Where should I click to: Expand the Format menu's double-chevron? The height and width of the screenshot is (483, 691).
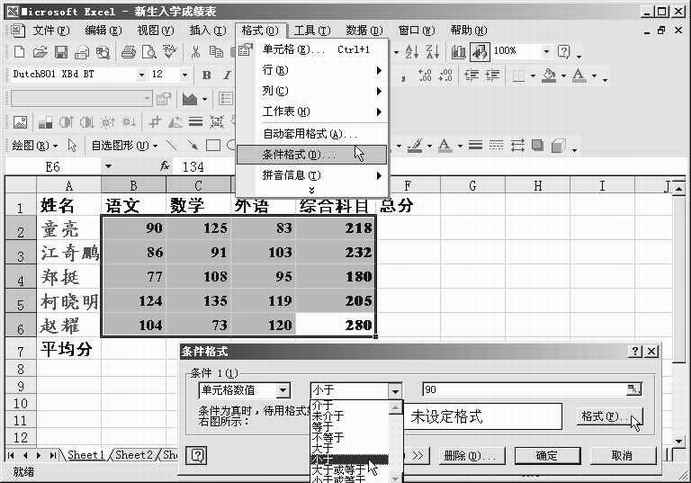(312, 190)
